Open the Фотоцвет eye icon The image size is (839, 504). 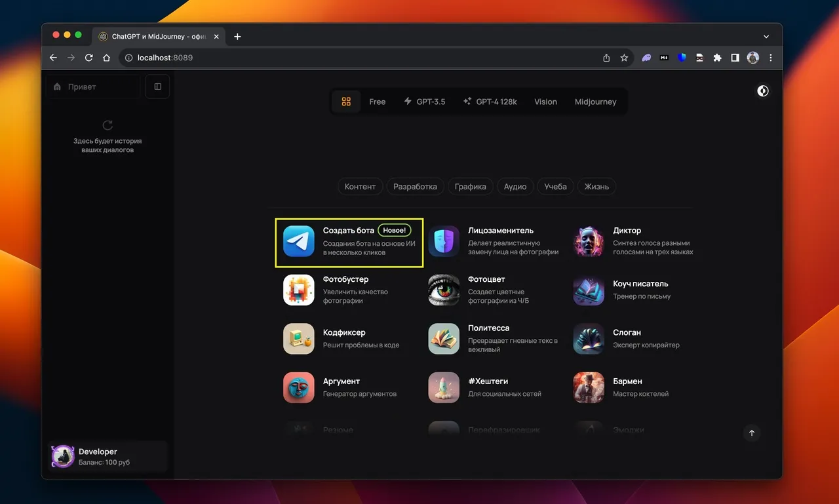click(444, 290)
